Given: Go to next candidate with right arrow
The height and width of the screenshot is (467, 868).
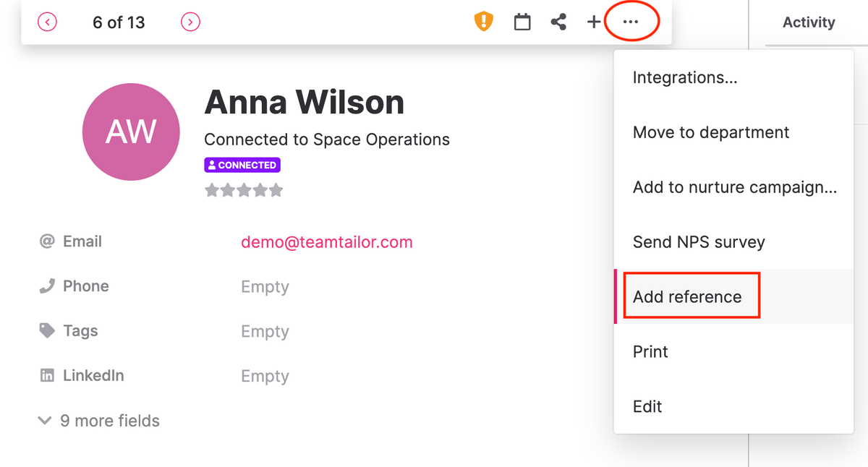Looking at the screenshot, I should click(x=190, y=22).
